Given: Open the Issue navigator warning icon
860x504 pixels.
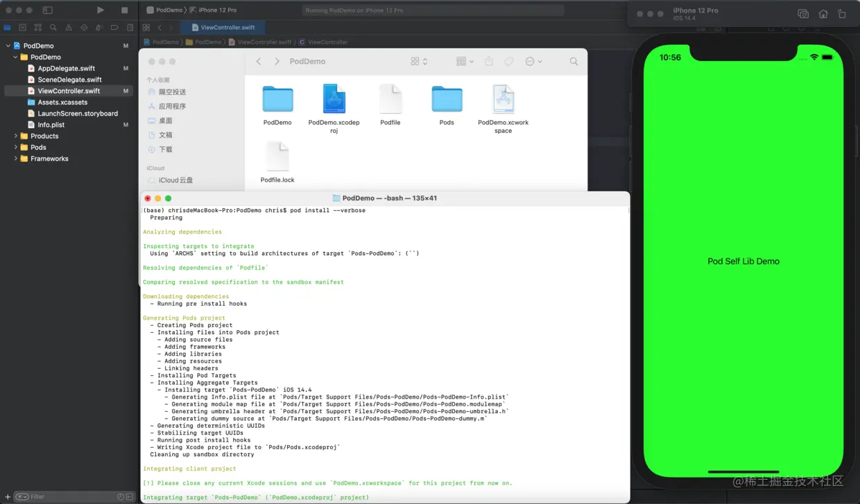Looking at the screenshot, I should [x=69, y=28].
